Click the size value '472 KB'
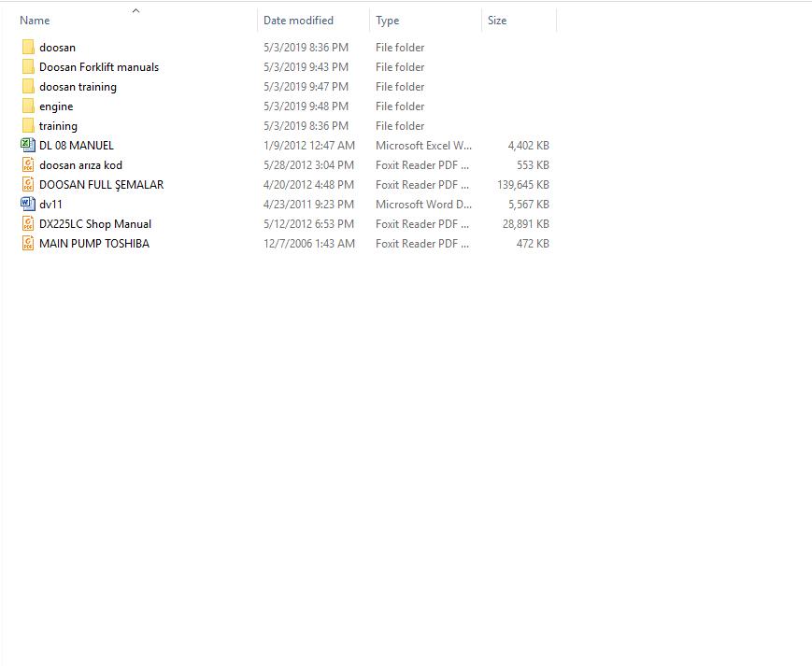Image resolution: width=812 pixels, height=666 pixels. tap(533, 244)
